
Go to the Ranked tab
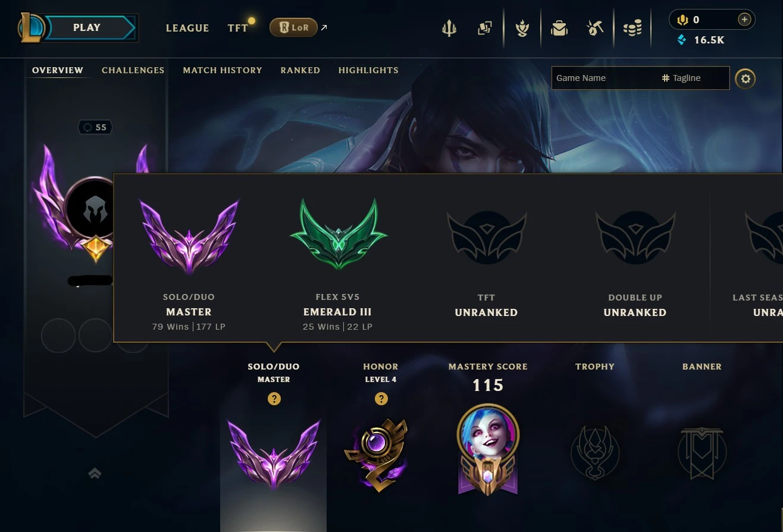point(300,70)
